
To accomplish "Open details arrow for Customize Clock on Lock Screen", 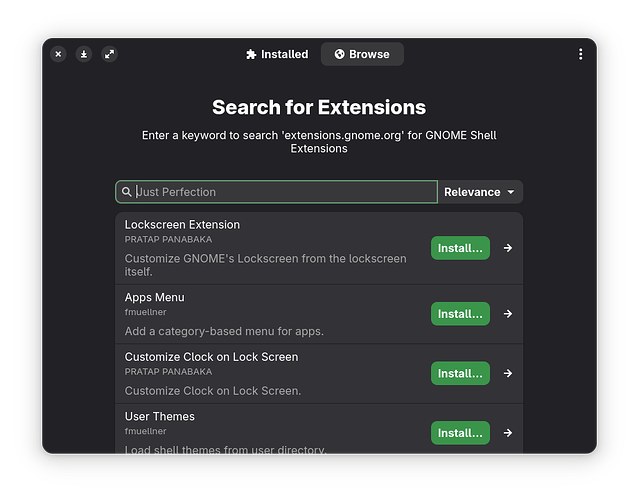I will pyautogui.click(x=508, y=373).
